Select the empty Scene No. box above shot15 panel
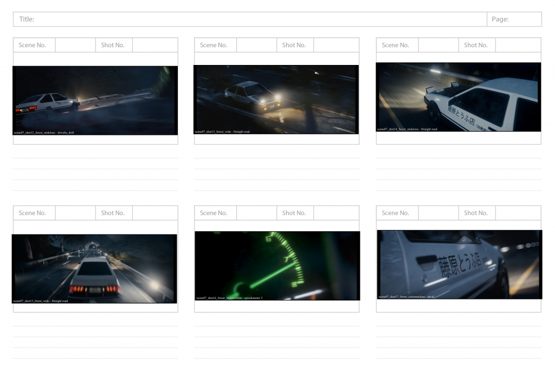The height and width of the screenshot is (392, 555). [x=75, y=213]
